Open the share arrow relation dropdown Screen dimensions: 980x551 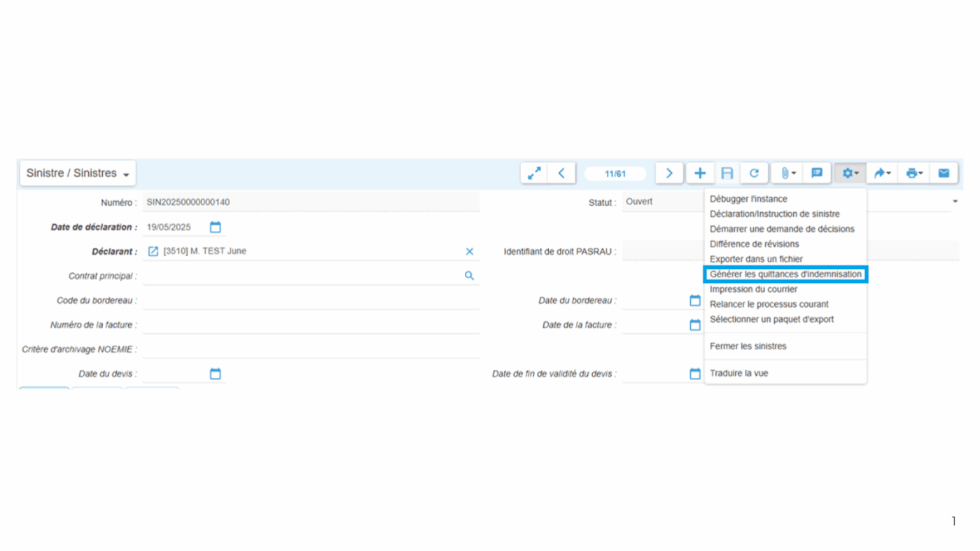(882, 173)
